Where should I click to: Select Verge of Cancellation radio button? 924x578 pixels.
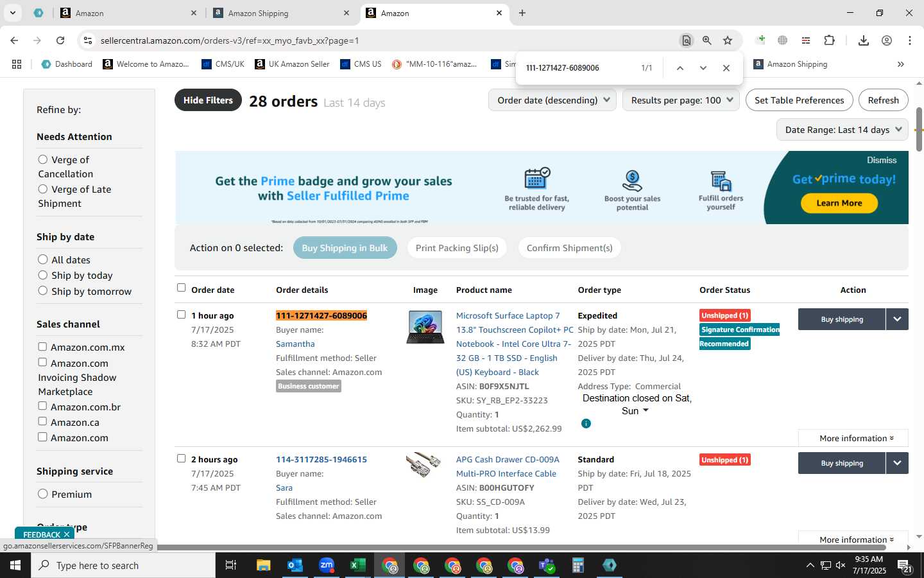click(43, 159)
